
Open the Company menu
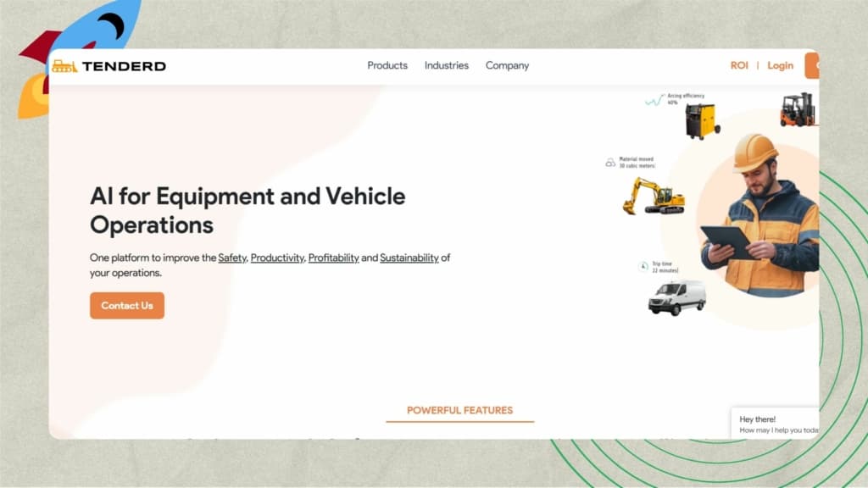(x=507, y=66)
